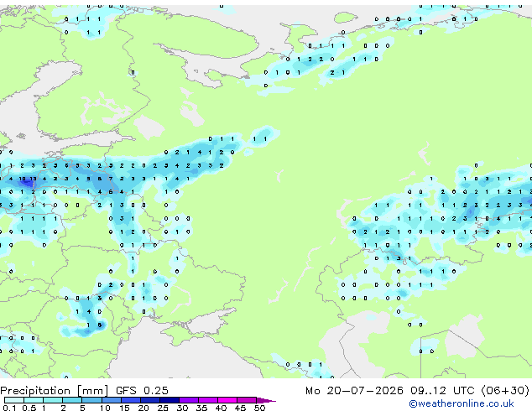Pick the legend swatch between 20 and 25
The width and height of the screenshot is (532, 411).
(149, 400)
